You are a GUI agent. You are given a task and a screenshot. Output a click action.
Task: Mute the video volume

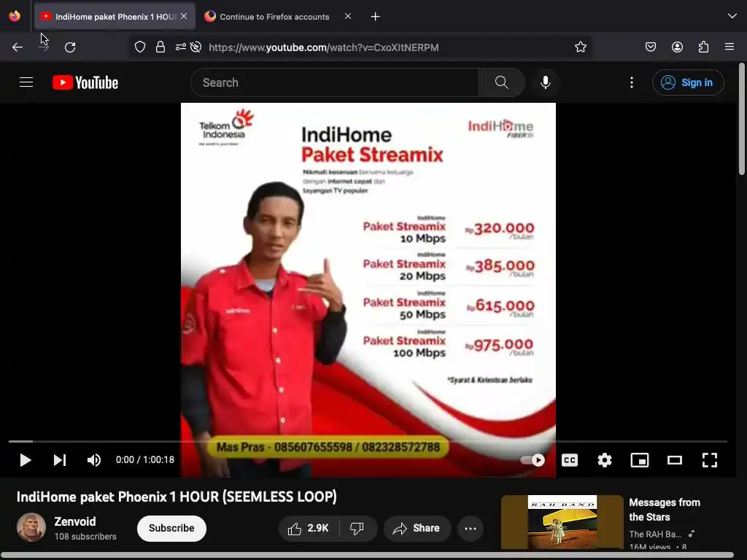pos(94,460)
